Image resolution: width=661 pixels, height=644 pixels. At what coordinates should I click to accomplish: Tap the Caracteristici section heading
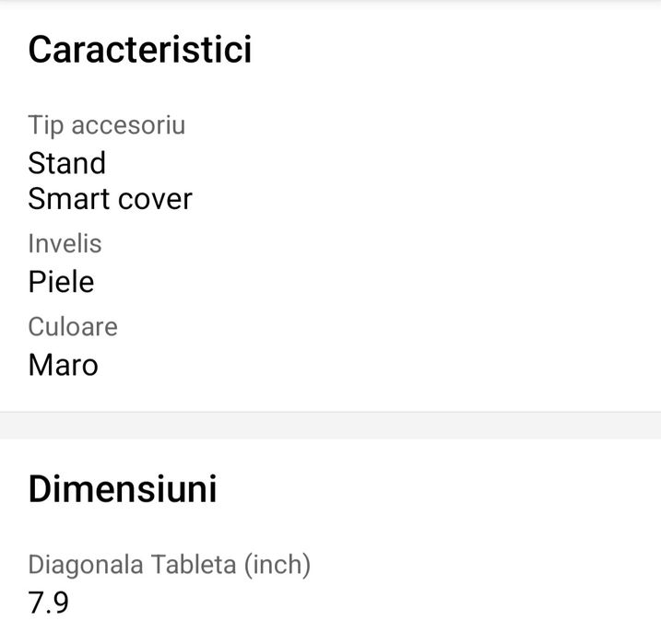(x=140, y=49)
